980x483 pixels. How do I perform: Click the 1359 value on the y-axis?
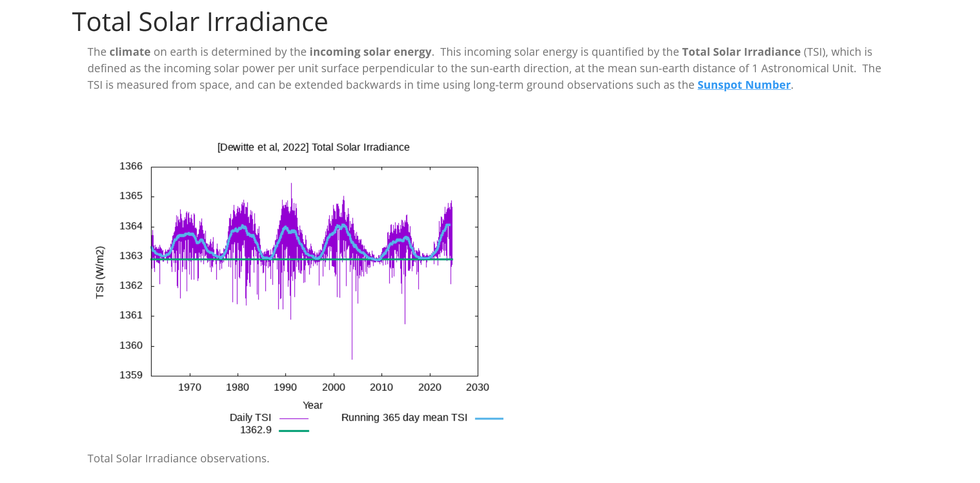(131, 375)
